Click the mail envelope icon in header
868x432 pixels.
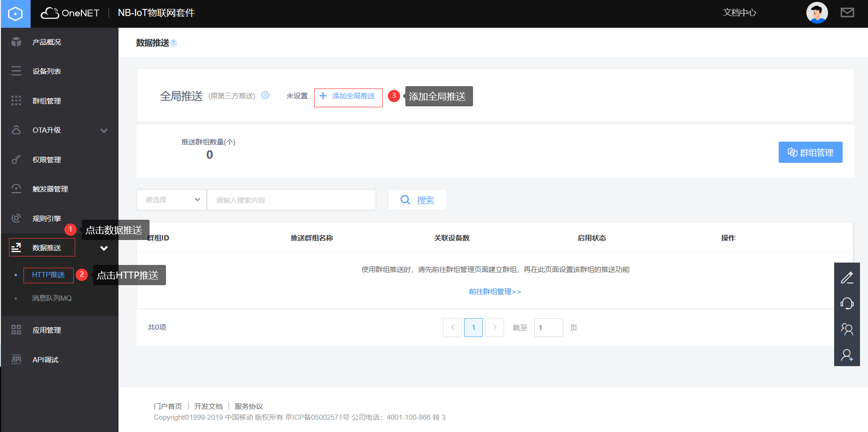click(847, 13)
